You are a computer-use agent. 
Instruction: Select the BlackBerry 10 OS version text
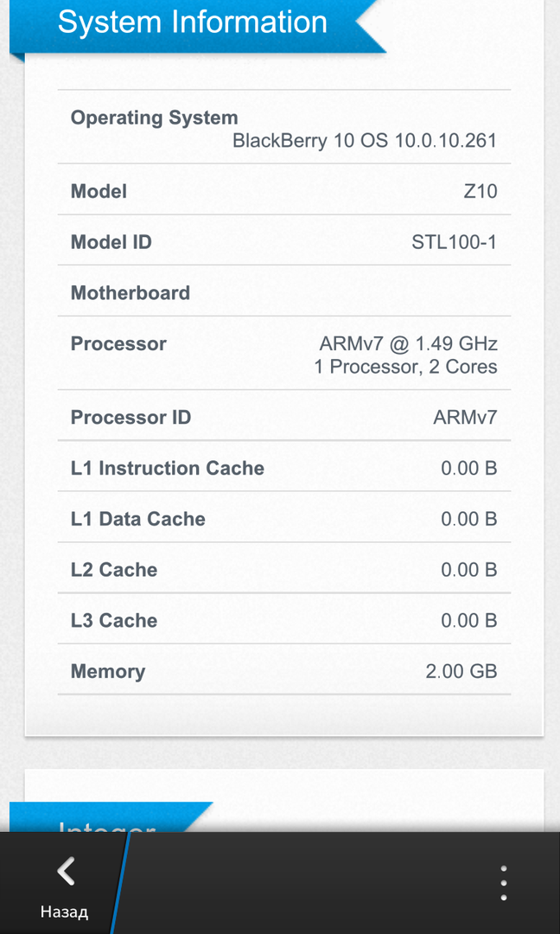pos(364,141)
